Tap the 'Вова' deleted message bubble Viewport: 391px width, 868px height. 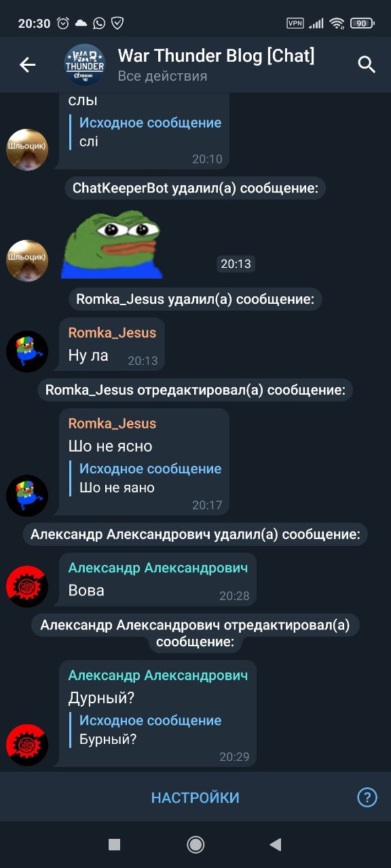tap(157, 580)
